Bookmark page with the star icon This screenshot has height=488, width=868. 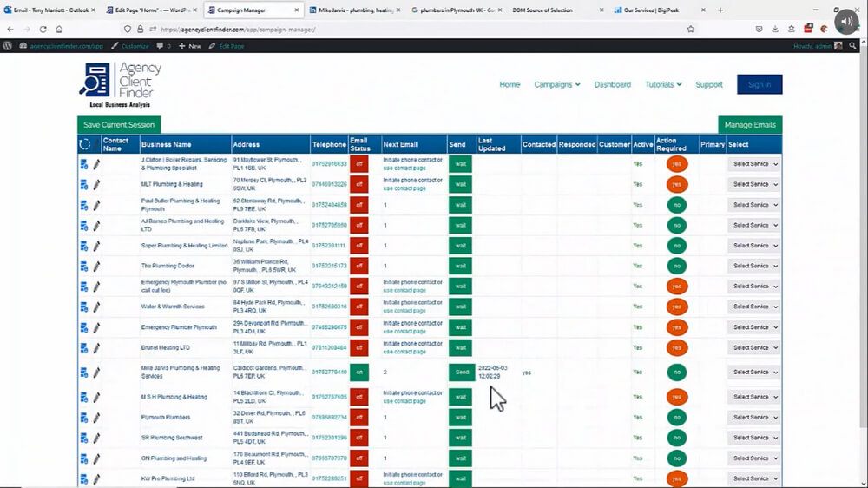[690, 29]
